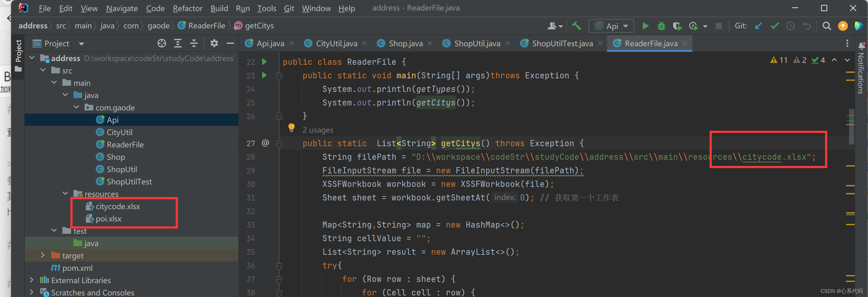Select pom.xml in project tree
This screenshot has width=868, height=297.
pos(77,268)
